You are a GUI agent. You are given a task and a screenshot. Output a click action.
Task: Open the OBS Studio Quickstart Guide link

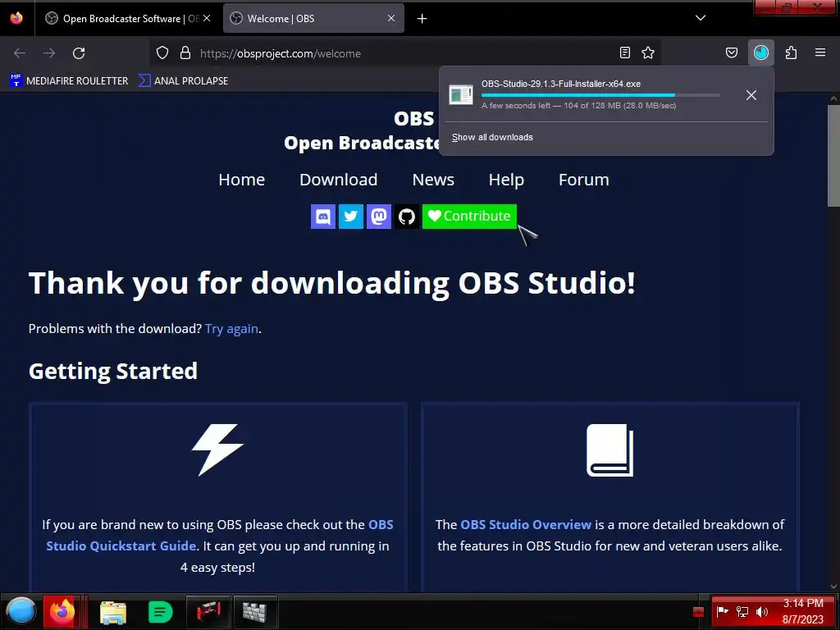coord(220,535)
